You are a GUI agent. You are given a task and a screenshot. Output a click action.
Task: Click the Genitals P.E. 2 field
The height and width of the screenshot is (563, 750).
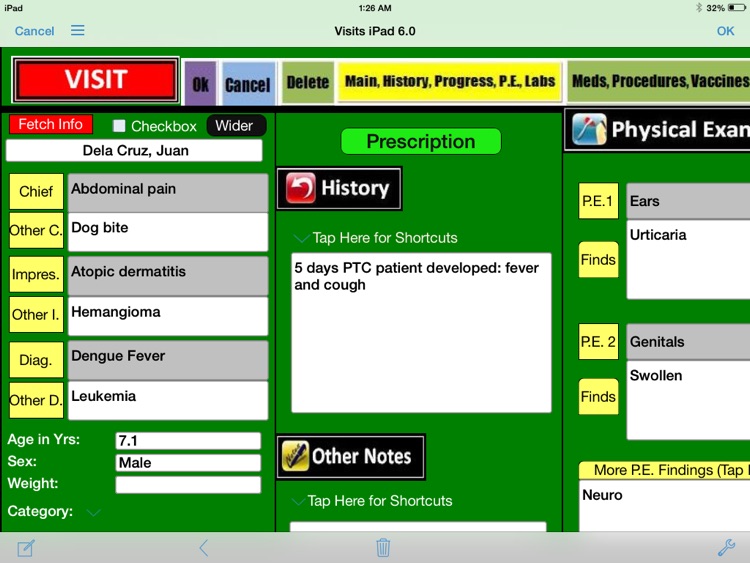point(688,342)
